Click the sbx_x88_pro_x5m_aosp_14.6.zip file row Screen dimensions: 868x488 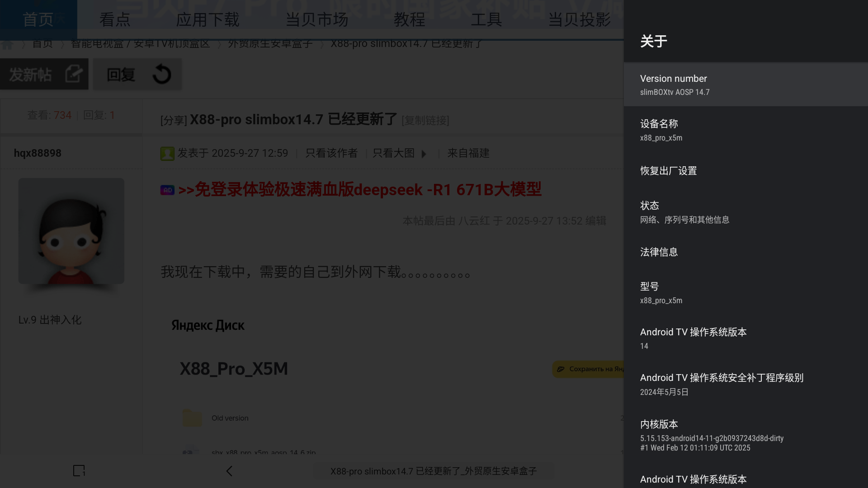point(264,452)
